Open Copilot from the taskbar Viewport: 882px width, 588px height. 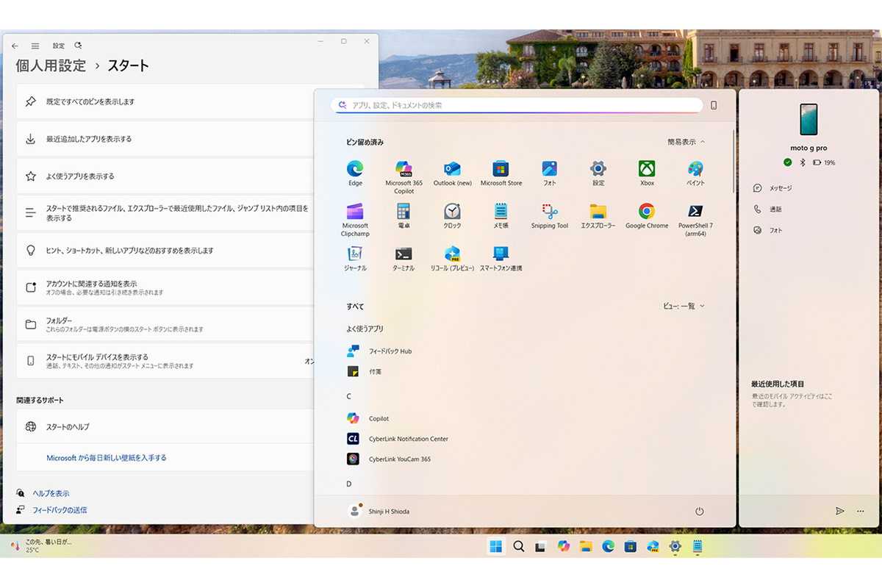point(563,547)
